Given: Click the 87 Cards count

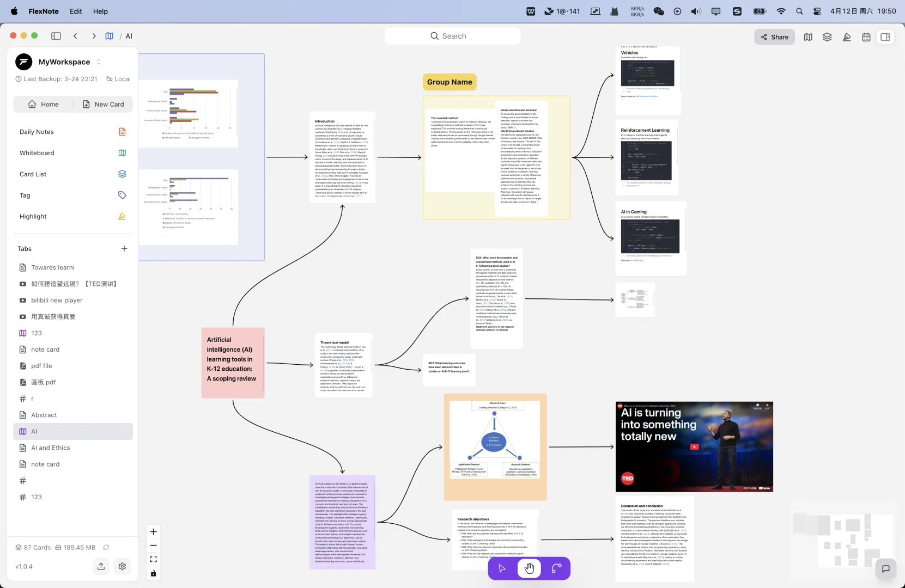Looking at the screenshot, I should tap(33, 548).
